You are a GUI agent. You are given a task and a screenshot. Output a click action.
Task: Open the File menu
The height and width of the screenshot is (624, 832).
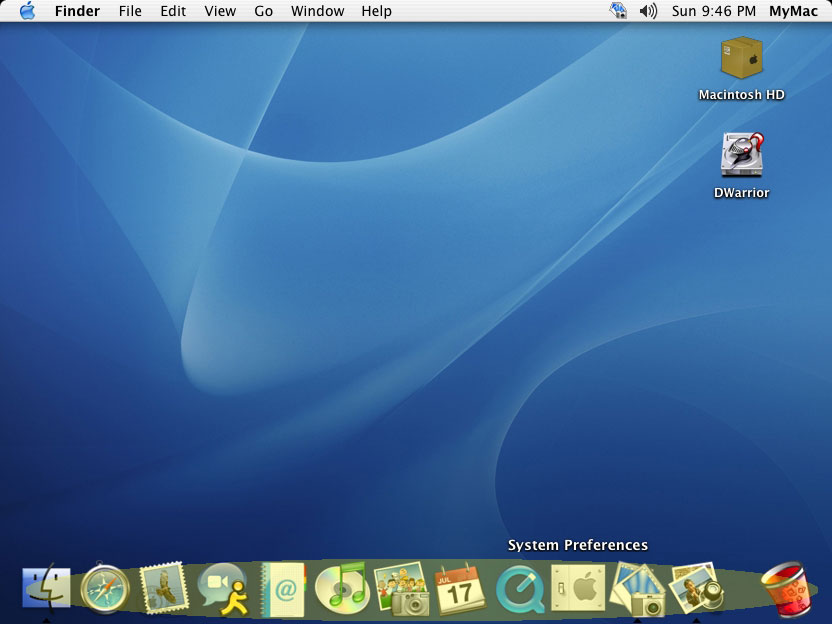(x=130, y=11)
